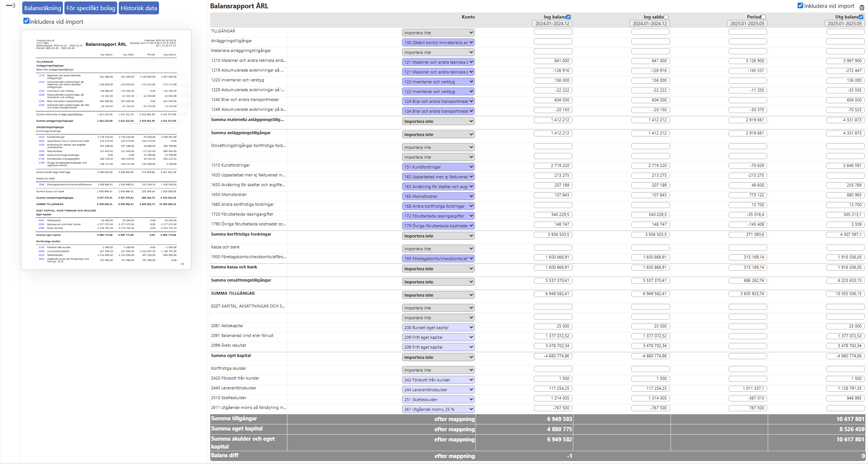The width and height of the screenshot is (868, 464).
Task: Click the dash icon next to number 3
Action: (9, 6)
